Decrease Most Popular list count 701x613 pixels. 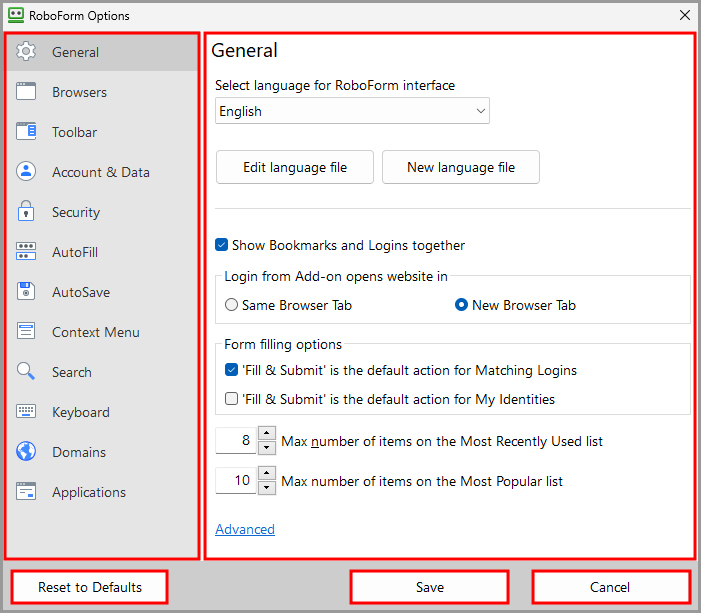pos(267,487)
